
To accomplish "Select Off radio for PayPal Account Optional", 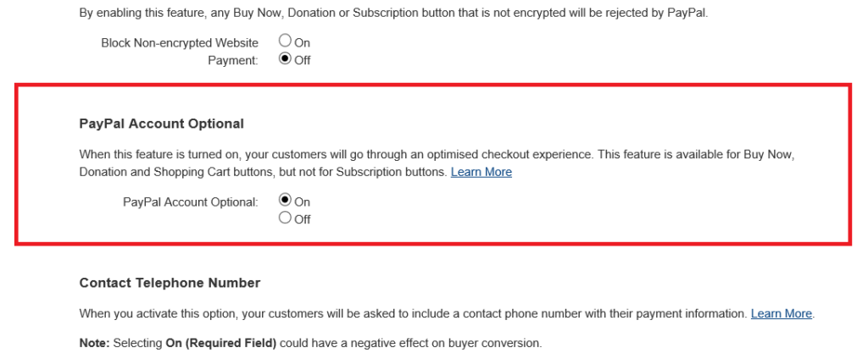I will [285, 218].
